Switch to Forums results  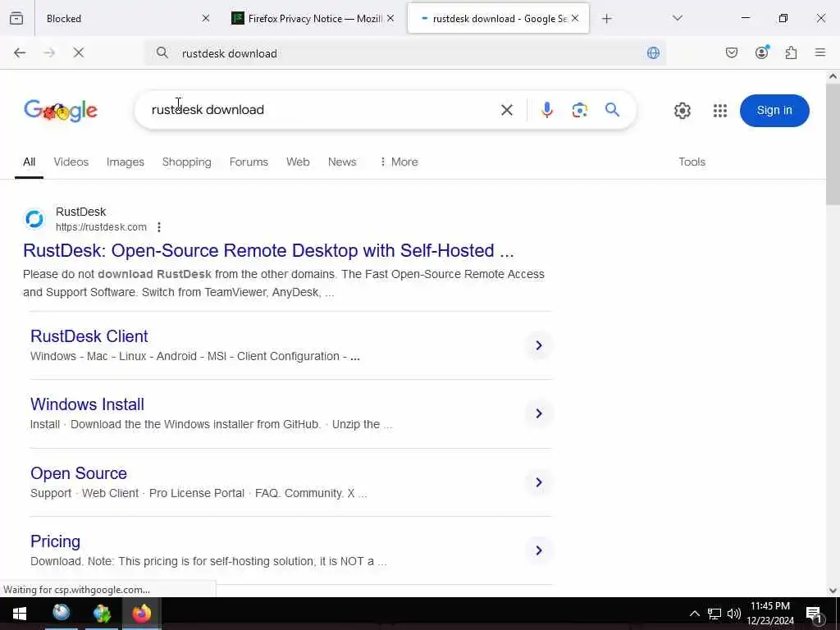coord(249,162)
